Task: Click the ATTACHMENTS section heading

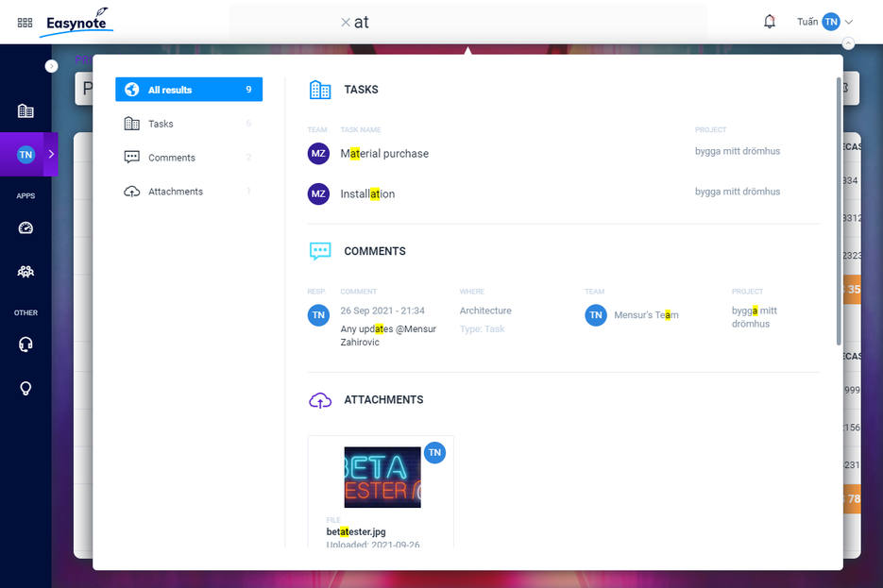Action: [383, 400]
